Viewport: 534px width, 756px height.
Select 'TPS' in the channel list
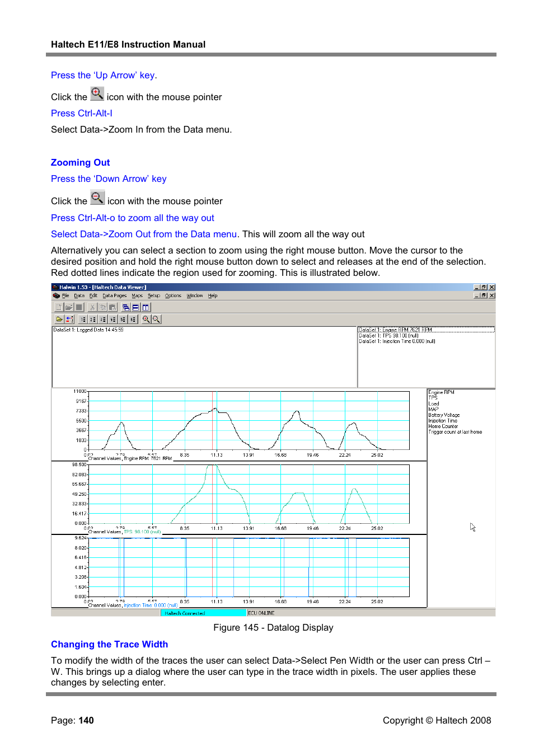433,398
